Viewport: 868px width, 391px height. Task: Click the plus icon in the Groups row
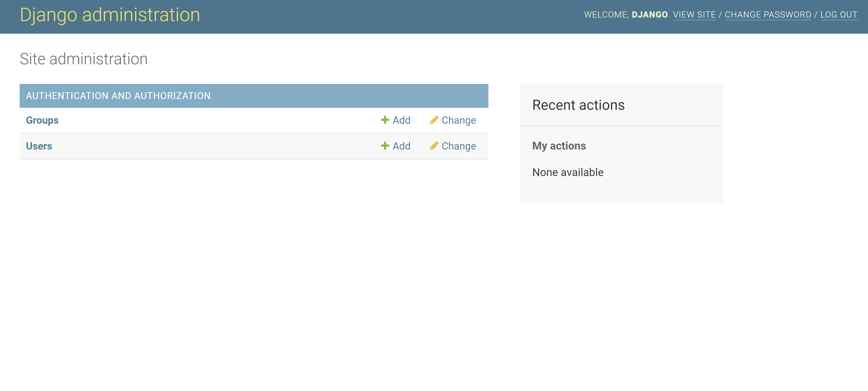point(385,120)
